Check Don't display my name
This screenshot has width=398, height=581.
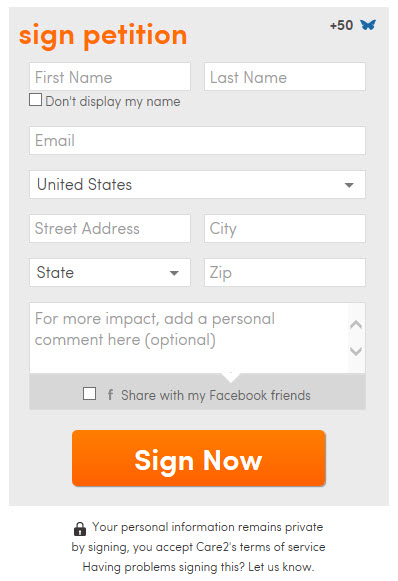point(36,100)
